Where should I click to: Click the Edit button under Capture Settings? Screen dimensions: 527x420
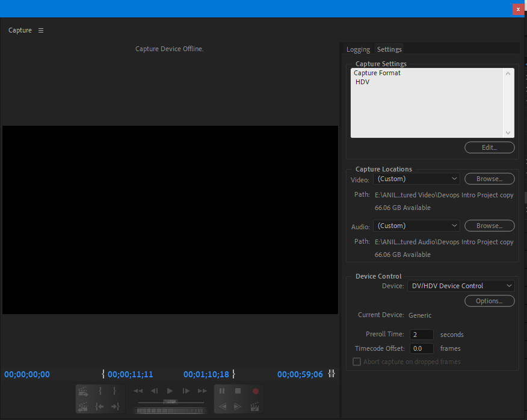click(x=489, y=147)
